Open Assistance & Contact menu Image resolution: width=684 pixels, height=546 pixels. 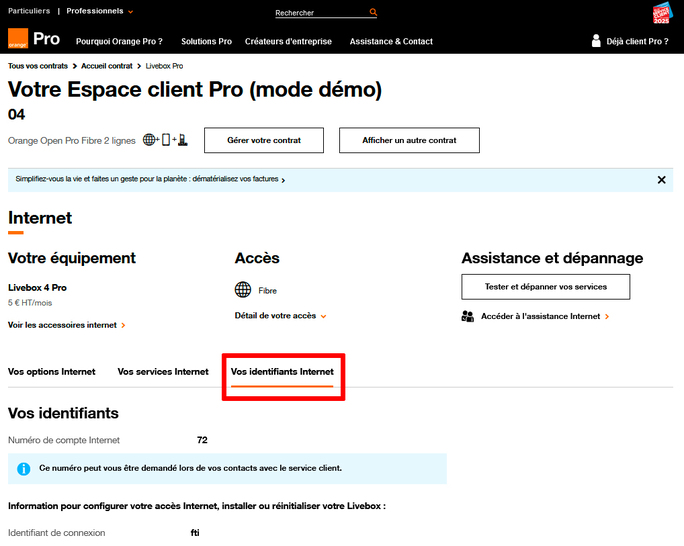pyautogui.click(x=391, y=41)
